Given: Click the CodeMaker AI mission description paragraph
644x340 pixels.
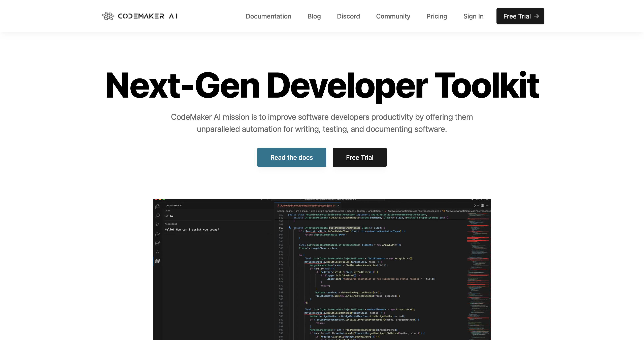Looking at the screenshot, I should [x=322, y=123].
